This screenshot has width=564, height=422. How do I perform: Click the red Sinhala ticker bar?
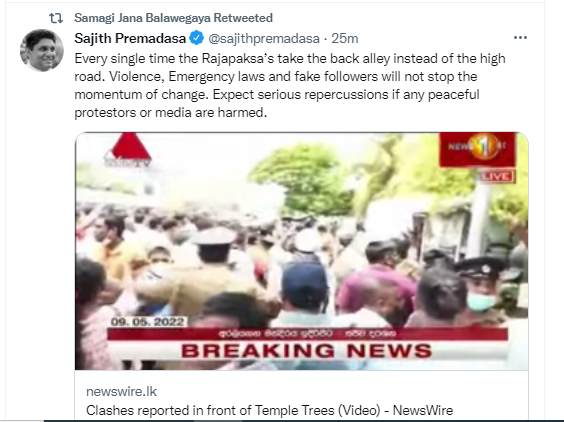(x=307, y=334)
